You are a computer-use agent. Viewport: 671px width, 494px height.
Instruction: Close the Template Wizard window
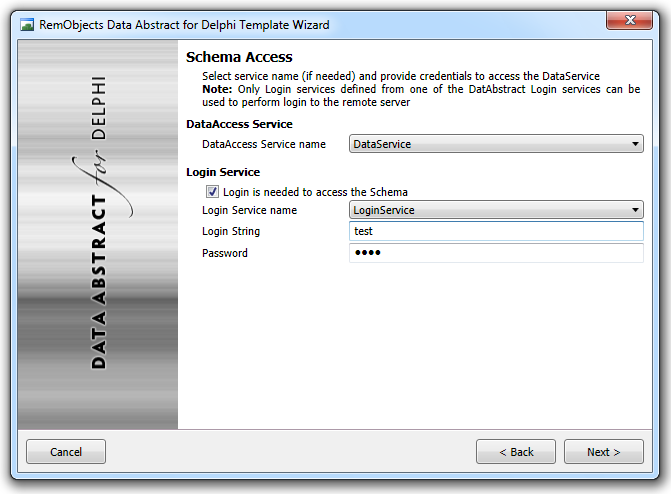[629, 20]
